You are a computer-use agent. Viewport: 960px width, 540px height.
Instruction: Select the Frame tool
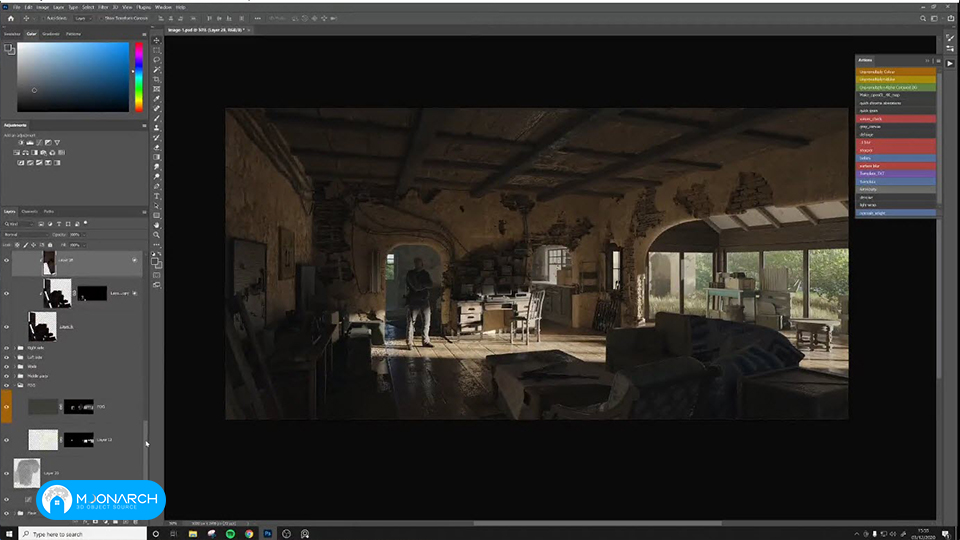(x=157, y=89)
